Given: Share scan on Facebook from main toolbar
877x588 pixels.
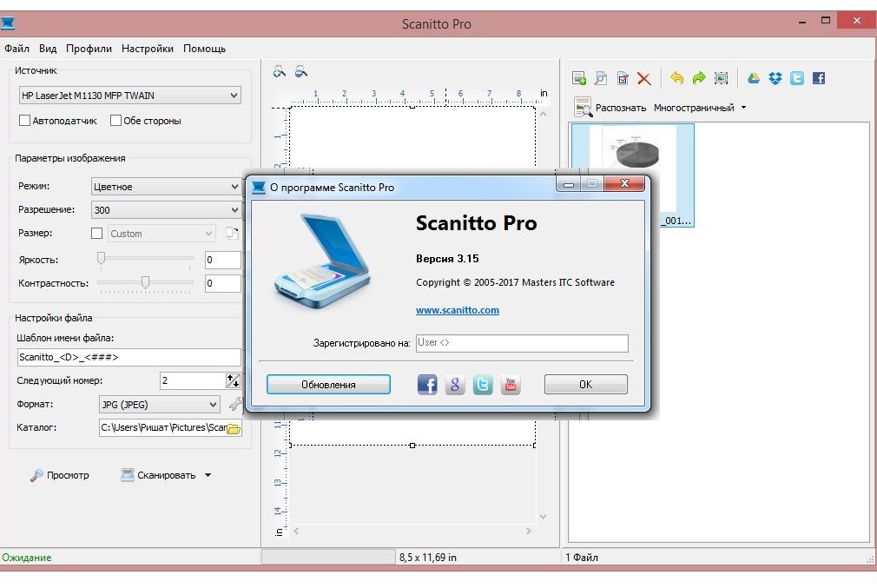Looking at the screenshot, I should (x=819, y=78).
